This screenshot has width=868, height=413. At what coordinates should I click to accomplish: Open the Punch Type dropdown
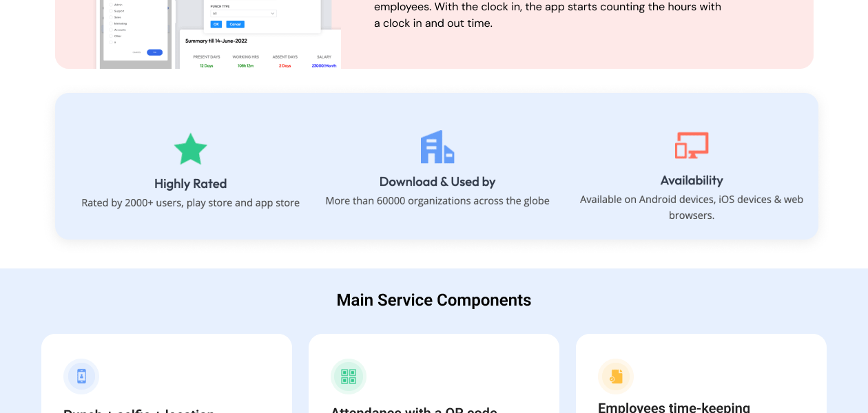[x=243, y=13]
